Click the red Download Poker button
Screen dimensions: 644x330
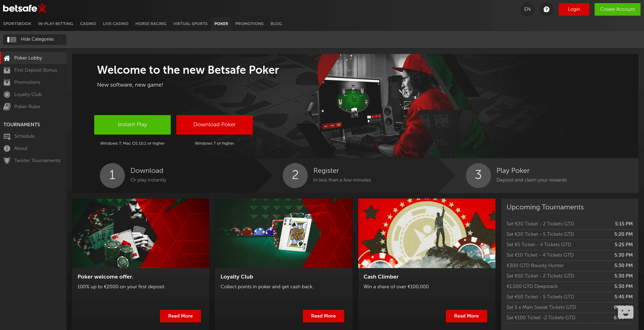(215, 125)
